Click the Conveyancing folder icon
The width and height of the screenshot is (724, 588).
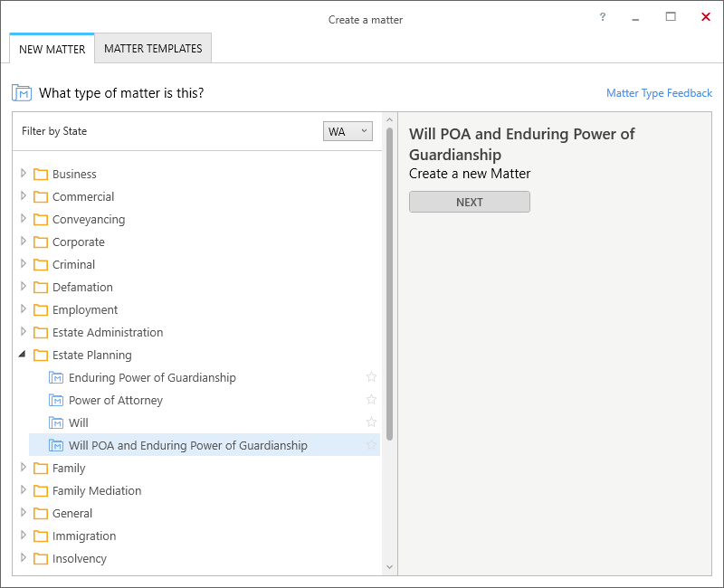tap(41, 219)
